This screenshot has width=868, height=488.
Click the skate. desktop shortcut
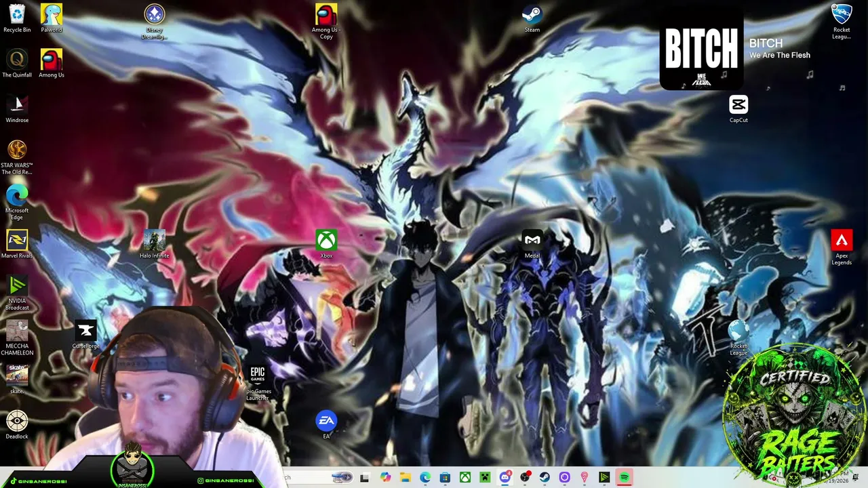(x=17, y=380)
